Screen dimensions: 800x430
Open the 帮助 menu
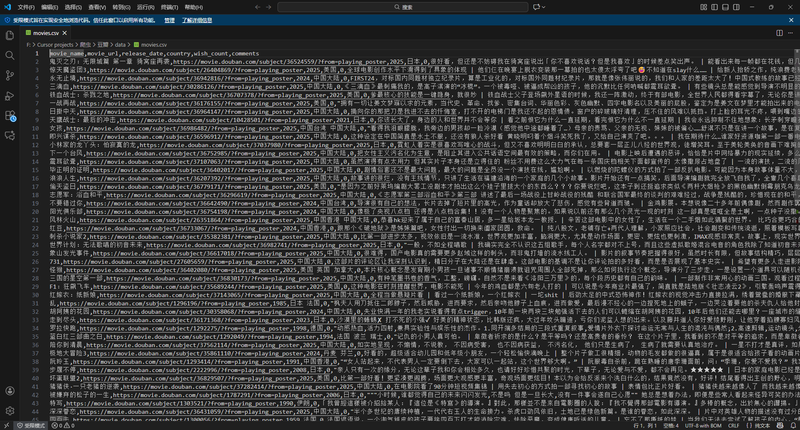click(x=193, y=7)
